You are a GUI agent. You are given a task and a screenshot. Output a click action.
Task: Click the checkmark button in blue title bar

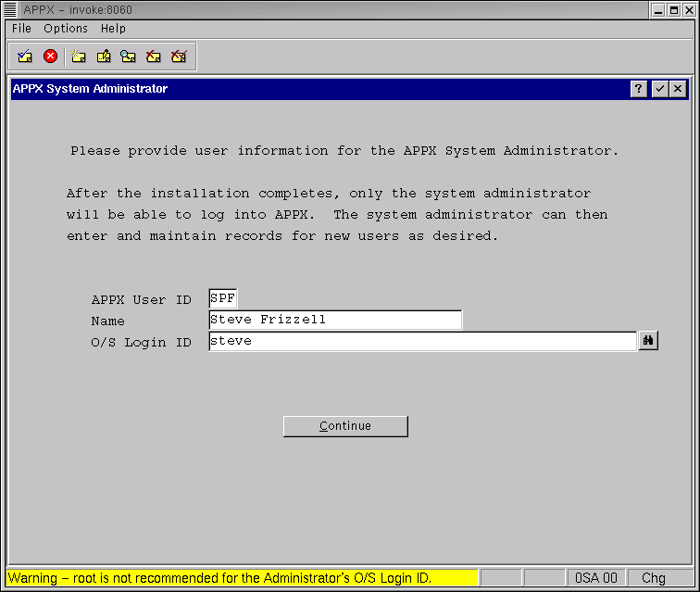[x=659, y=88]
